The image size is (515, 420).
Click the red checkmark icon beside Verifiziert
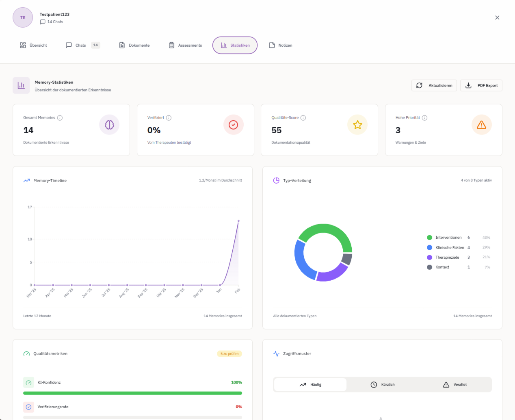click(x=234, y=125)
